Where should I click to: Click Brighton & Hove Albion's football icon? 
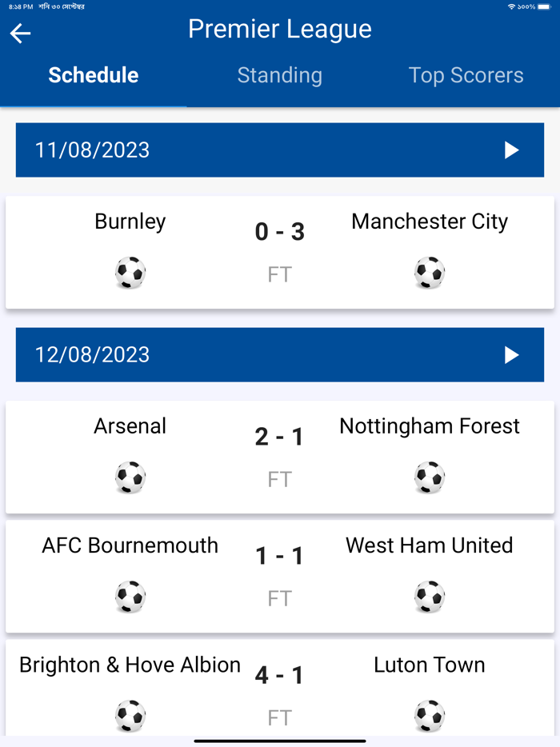130,715
